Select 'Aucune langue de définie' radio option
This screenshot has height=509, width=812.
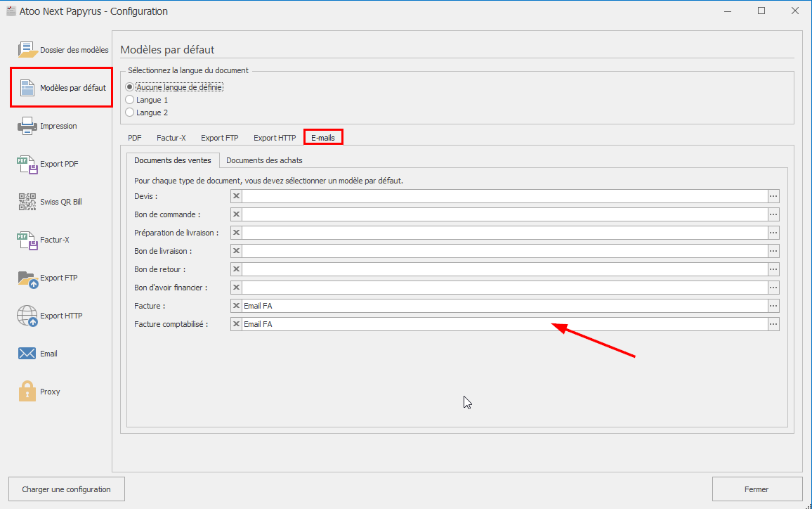click(129, 87)
